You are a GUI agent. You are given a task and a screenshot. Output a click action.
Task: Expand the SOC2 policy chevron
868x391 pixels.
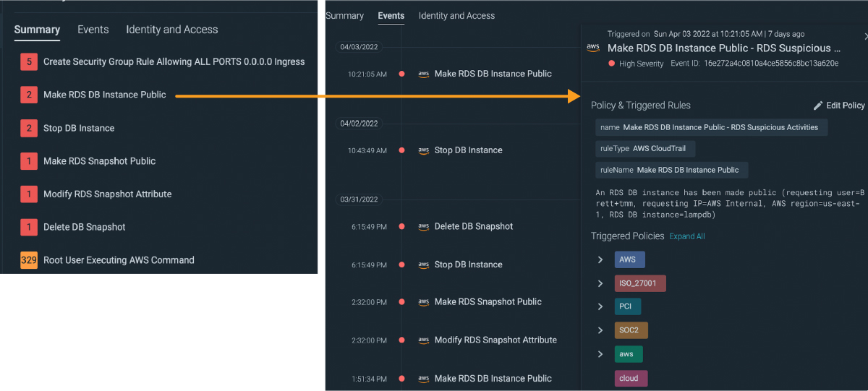(x=600, y=330)
